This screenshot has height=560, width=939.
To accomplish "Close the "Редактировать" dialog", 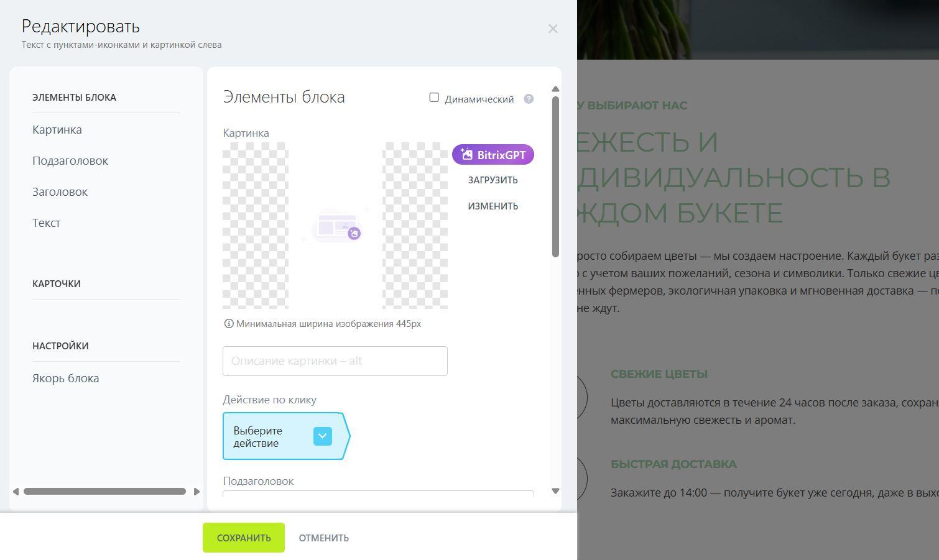I will 553,28.
